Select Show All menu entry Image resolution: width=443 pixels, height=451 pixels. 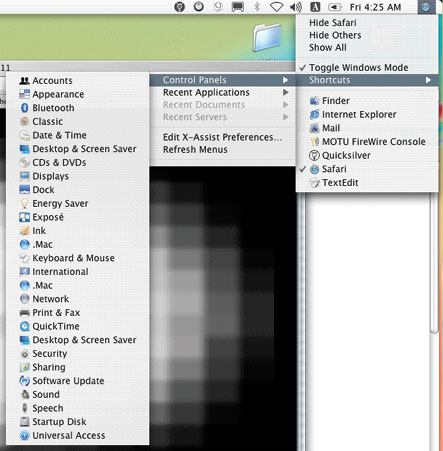coord(367,48)
